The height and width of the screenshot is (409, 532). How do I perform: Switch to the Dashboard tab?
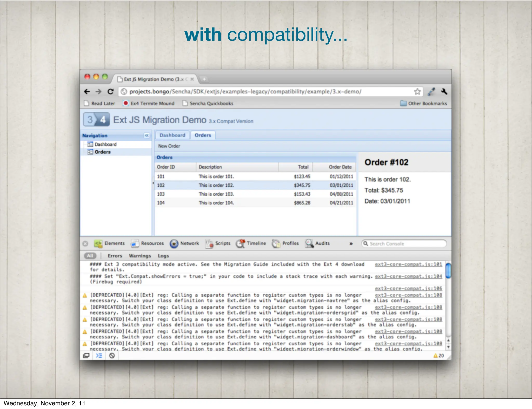[172, 135]
